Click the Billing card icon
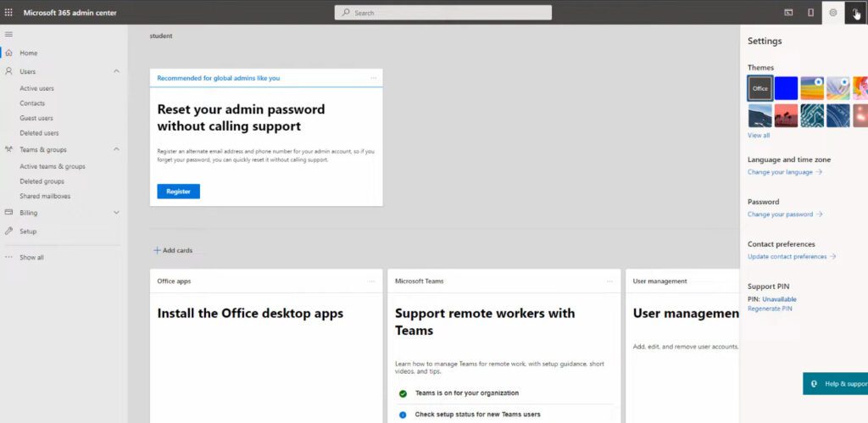This screenshot has width=868, height=423. pyautogui.click(x=8, y=213)
